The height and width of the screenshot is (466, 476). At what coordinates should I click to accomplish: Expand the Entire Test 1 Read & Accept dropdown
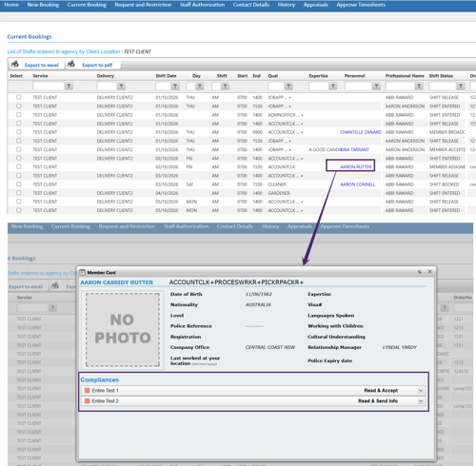click(x=421, y=391)
